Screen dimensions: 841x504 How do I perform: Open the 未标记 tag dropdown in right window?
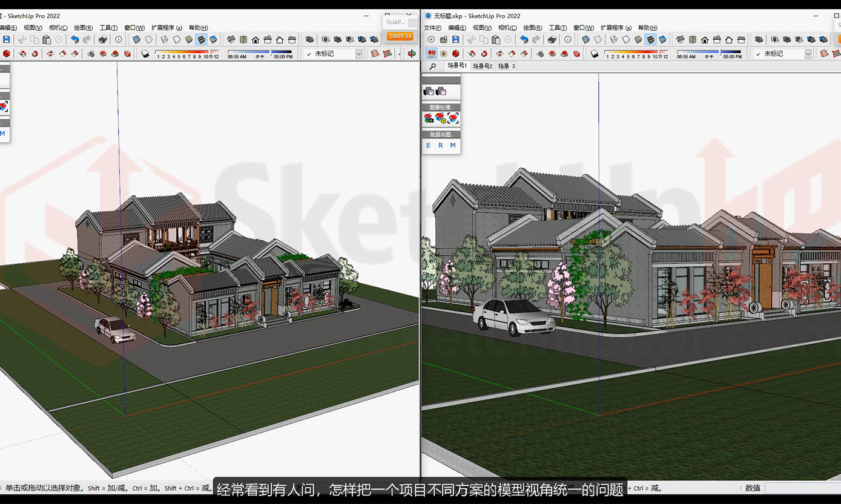pyautogui.click(x=808, y=54)
